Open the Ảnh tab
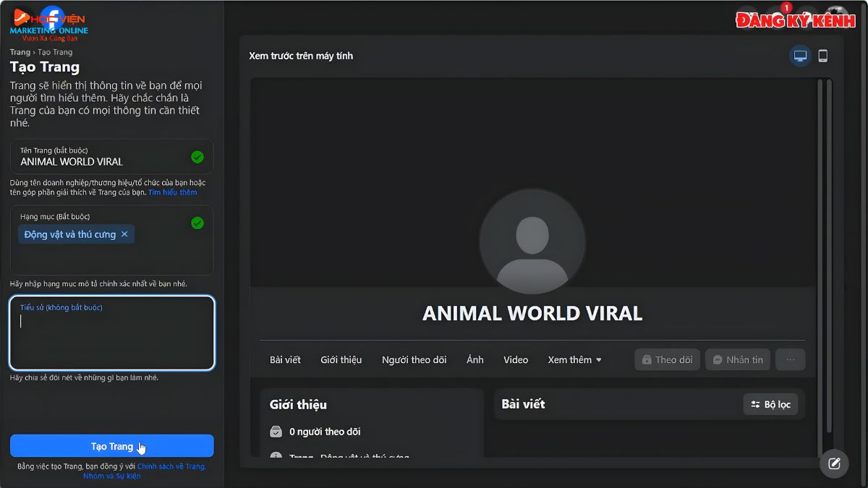The image size is (868, 488). 475,359
